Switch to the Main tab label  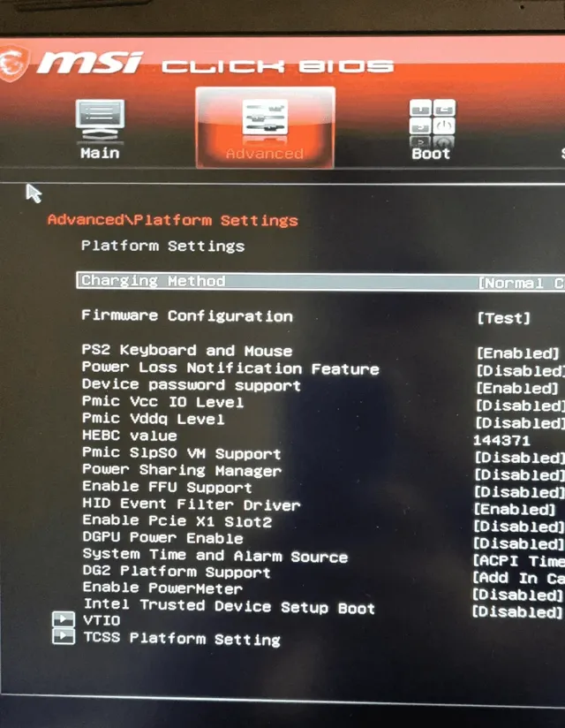(100, 153)
